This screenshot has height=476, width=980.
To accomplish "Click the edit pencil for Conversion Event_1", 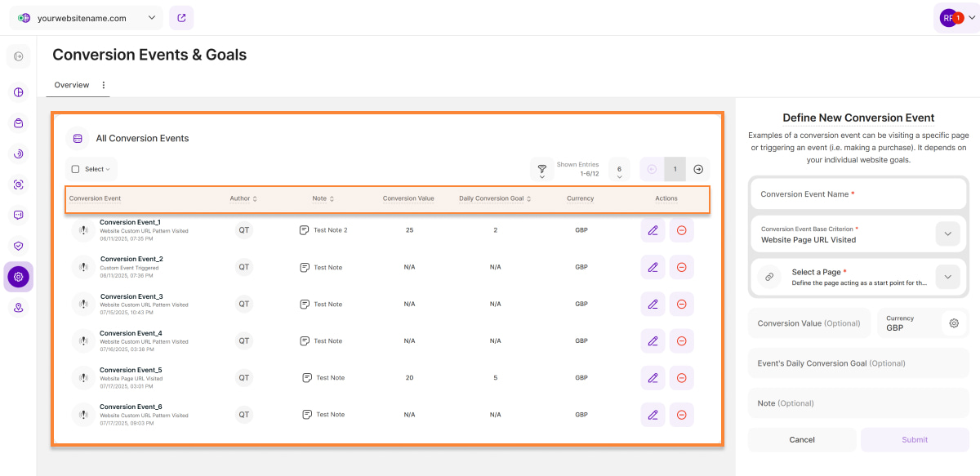I will pos(653,230).
